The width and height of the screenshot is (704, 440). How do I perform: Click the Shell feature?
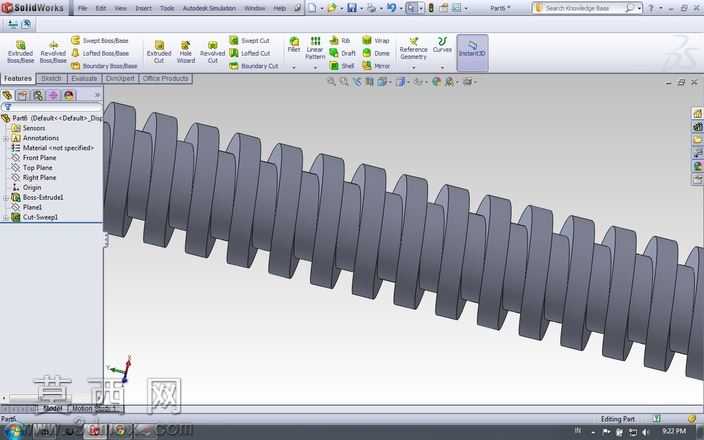pos(342,66)
